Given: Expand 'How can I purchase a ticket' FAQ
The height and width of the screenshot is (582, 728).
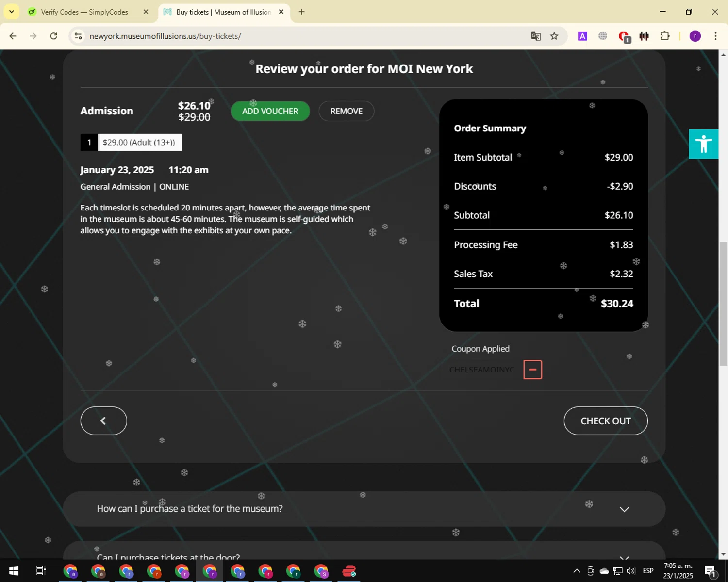Looking at the screenshot, I should click(364, 509).
